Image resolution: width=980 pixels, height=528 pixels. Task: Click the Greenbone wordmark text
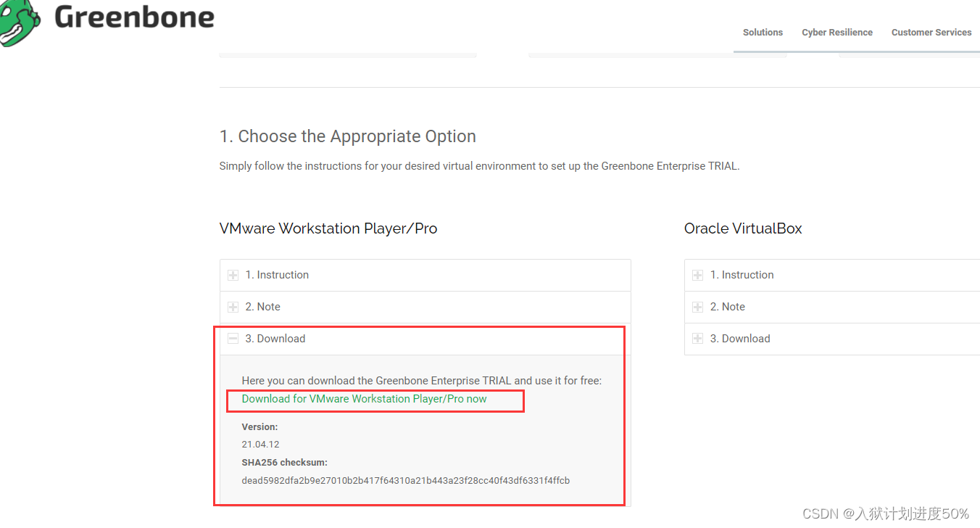point(135,17)
